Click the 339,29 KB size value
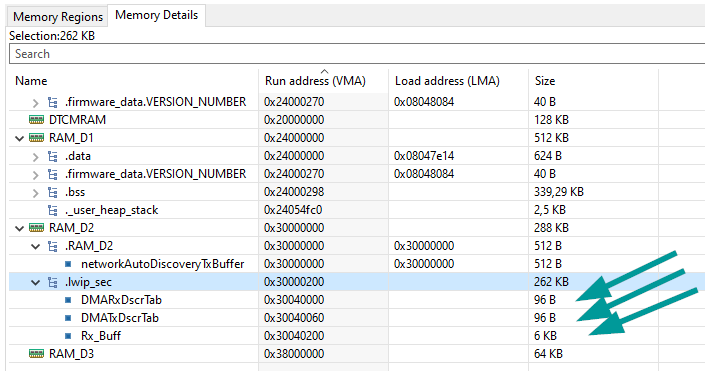Image resolution: width=705 pixels, height=371 pixels. [x=559, y=192]
